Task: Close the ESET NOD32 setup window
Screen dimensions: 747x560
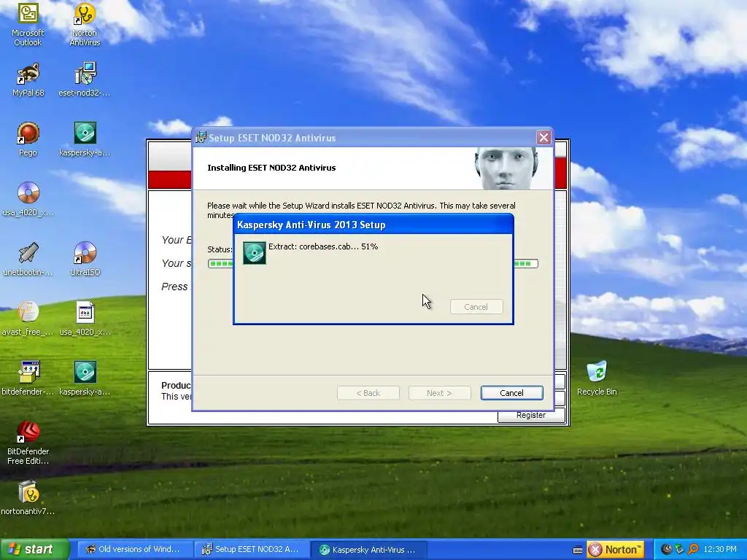Action: (x=543, y=138)
